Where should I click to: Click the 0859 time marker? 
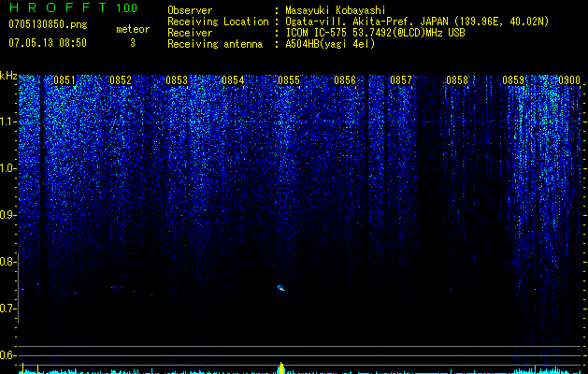tap(513, 80)
